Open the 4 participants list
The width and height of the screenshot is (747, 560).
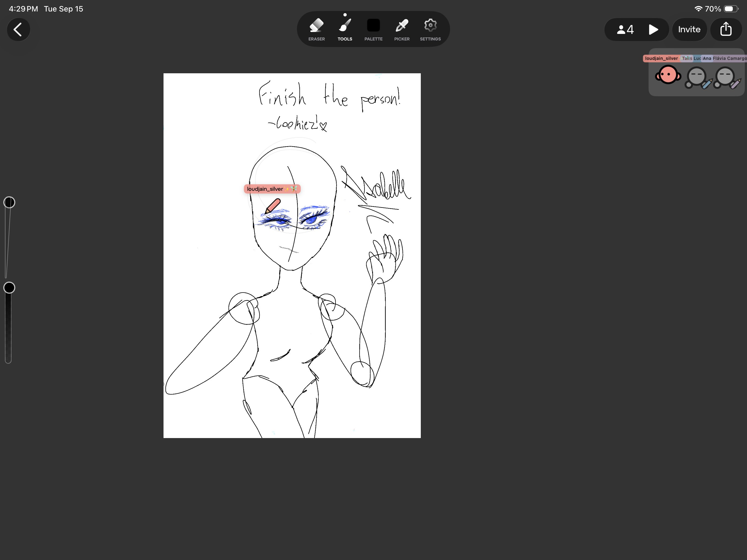625,30
